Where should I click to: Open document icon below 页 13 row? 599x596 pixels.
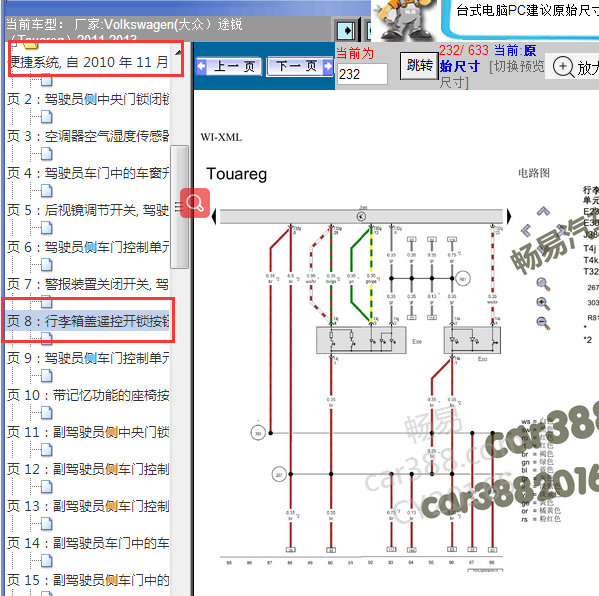46,524
